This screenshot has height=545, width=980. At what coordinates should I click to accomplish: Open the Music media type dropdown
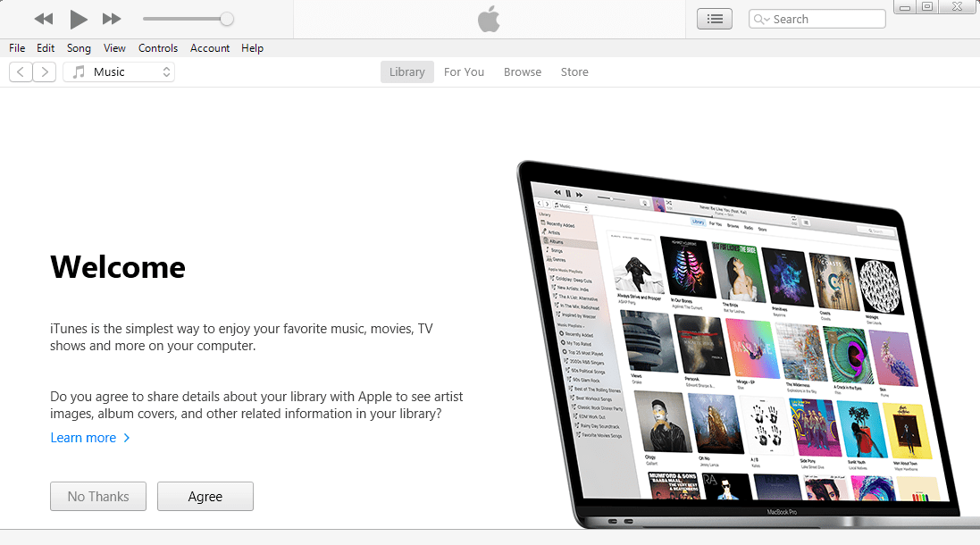[x=119, y=71]
